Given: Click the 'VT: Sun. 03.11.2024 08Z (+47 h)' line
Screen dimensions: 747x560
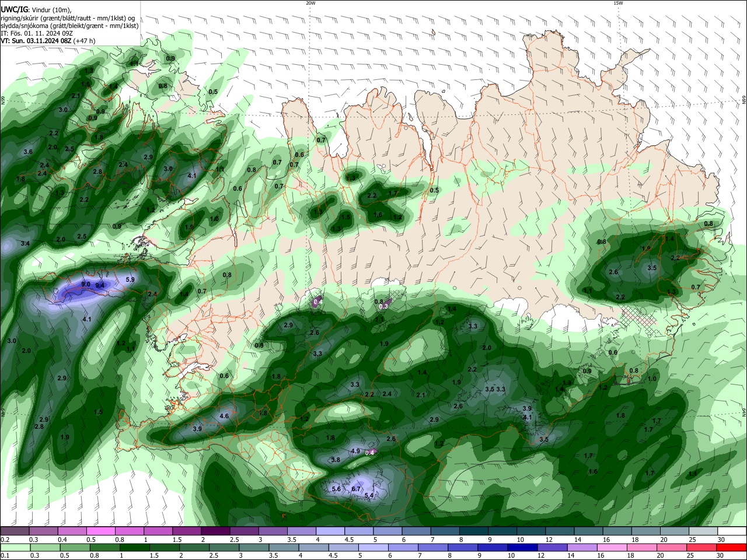Looking at the screenshot, I should (48, 41).
